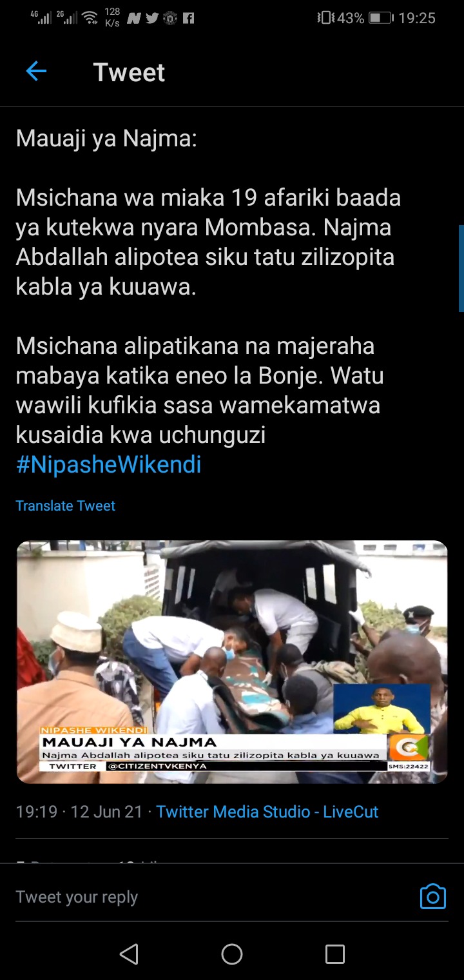Tap the battery indicator in status bar
The width and height of the screenshot is (464, 980).
click(x=381, y=18)
